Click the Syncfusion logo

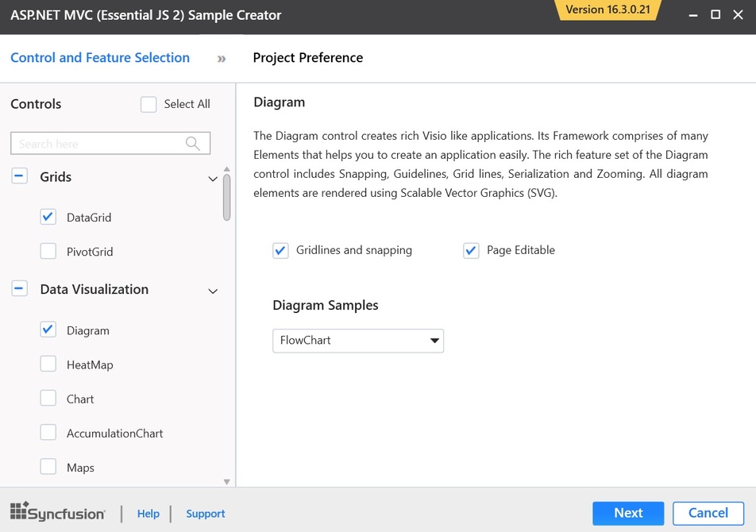coord(58,512)
